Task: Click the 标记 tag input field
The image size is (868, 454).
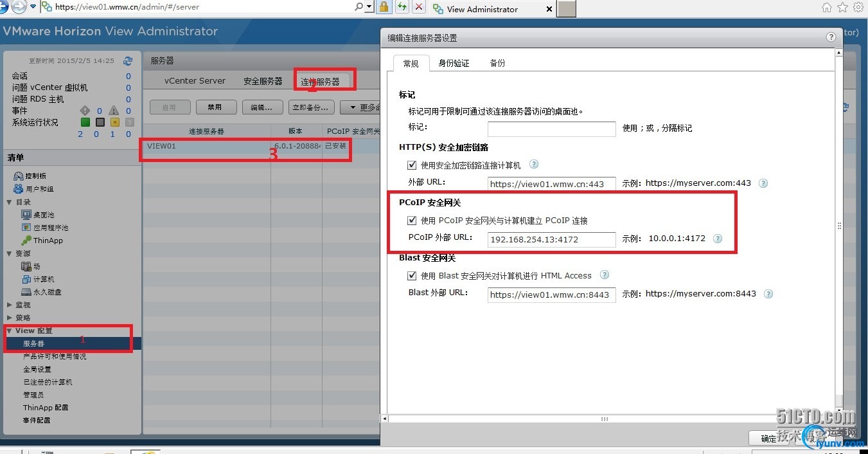Action: (x=552, y=129)
